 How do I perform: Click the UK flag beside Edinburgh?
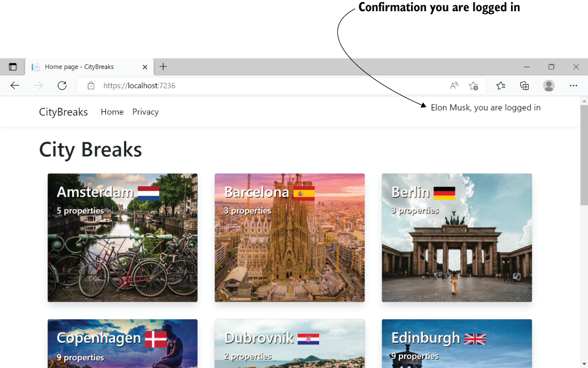click(475, 339)
